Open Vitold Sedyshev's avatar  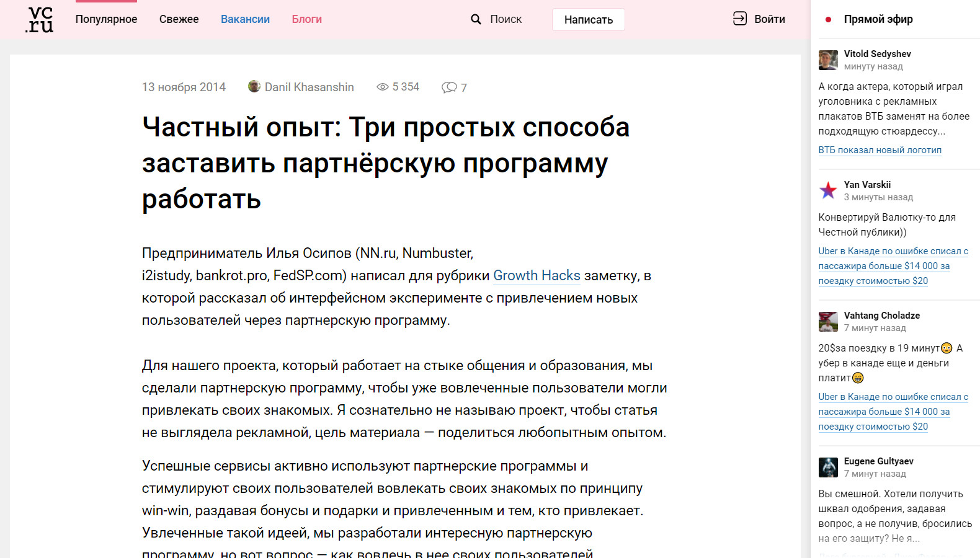coord(828,60)
